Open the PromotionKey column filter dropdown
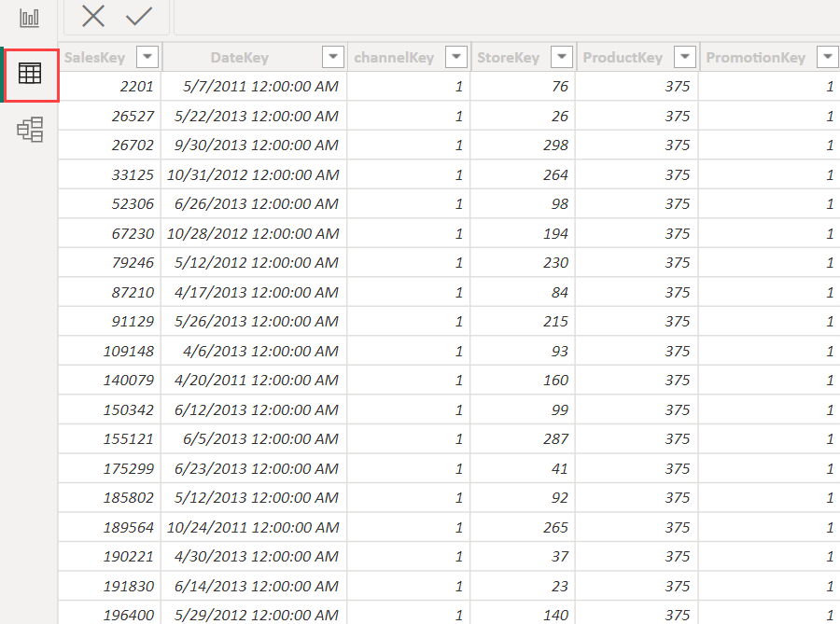The width and height of the screenshot is (840, 624). pos(828,57)
